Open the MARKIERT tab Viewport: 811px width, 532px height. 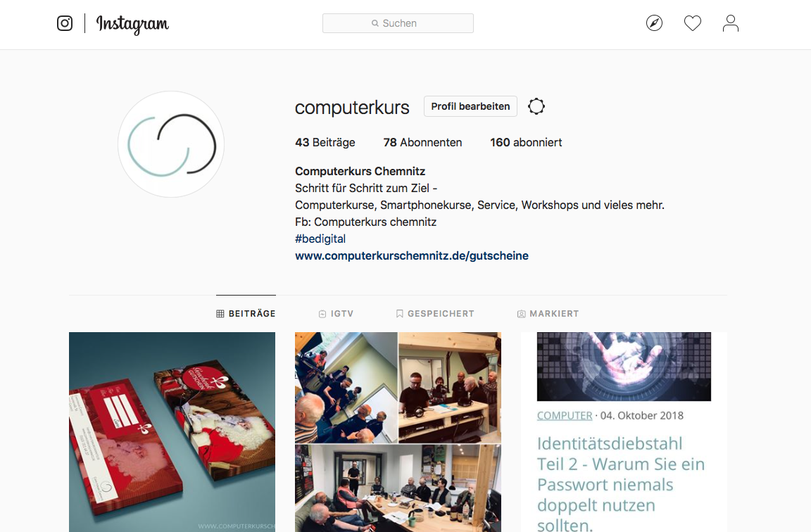[x=548, y=314]
